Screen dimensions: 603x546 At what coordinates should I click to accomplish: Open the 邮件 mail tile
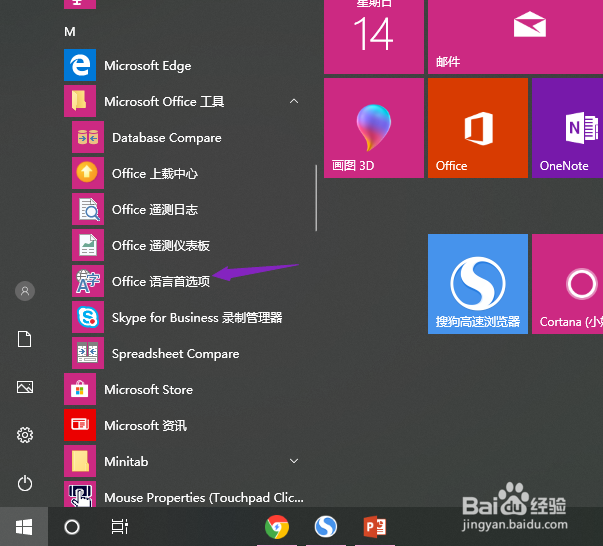coord(515,37)
